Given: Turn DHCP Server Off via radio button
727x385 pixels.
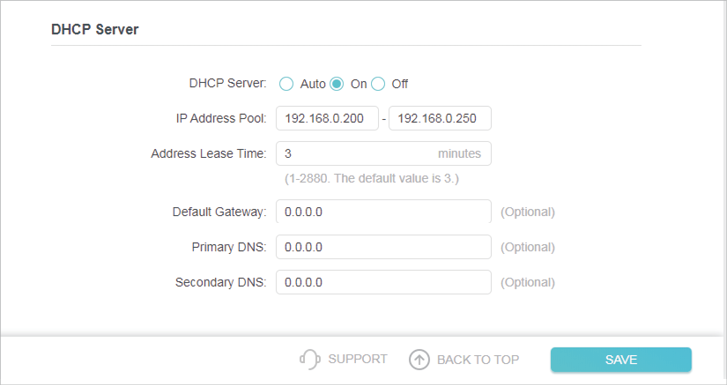Looking at the screenshot, I should point(378,84).
